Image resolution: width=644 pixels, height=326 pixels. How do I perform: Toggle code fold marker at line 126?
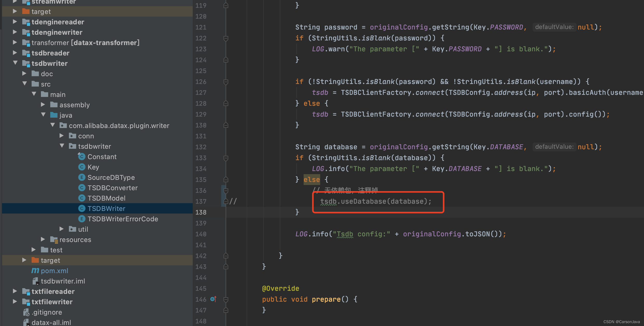click(226, 82)
